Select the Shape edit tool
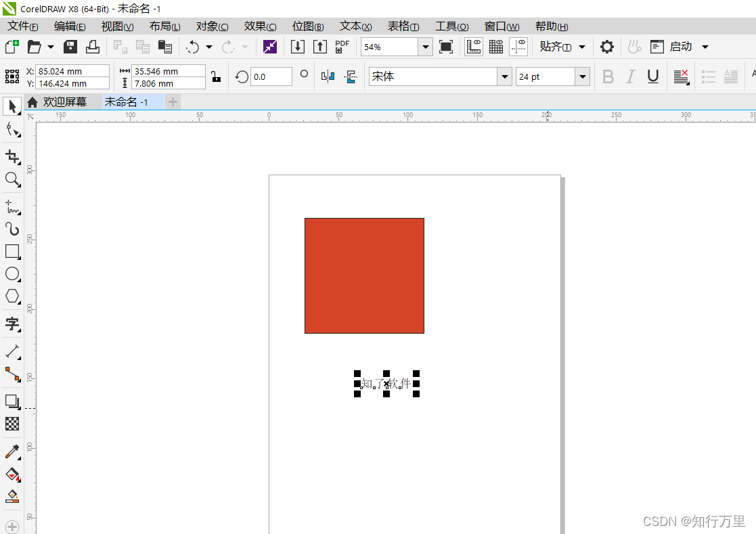This screenshot has height=534, width=756. (12, 130)
